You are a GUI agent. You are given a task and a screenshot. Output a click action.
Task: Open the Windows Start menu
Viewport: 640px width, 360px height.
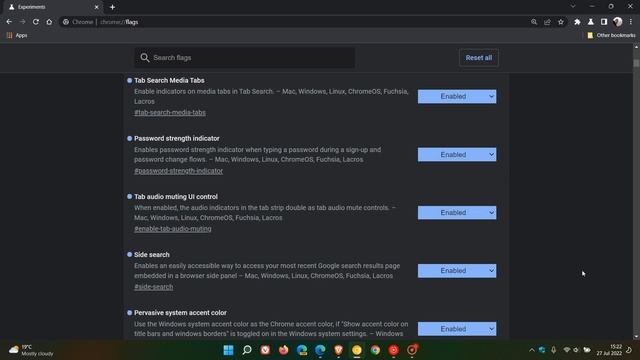[x=229, y=350]
